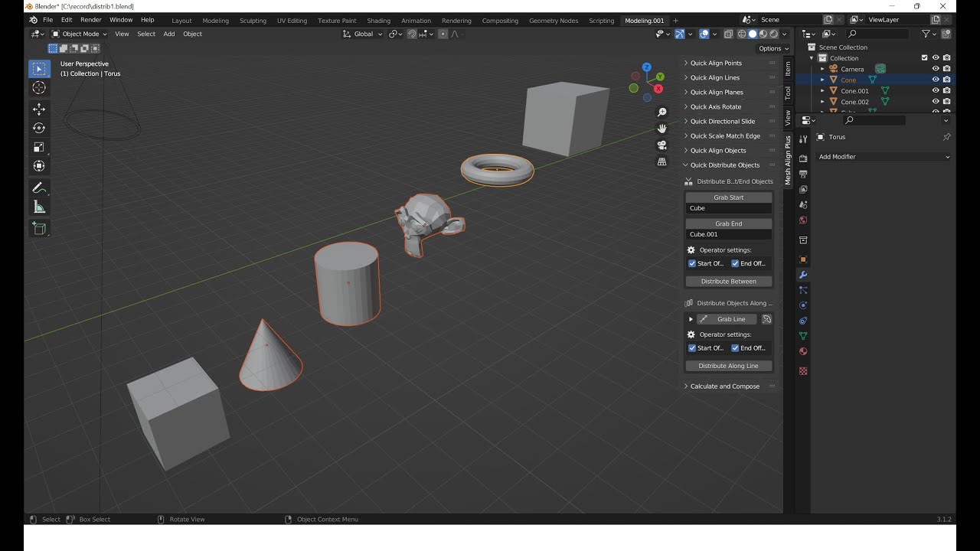980x551 pixels.
Task: Open the Object Mode dropdown
Action: coord(79,34)
